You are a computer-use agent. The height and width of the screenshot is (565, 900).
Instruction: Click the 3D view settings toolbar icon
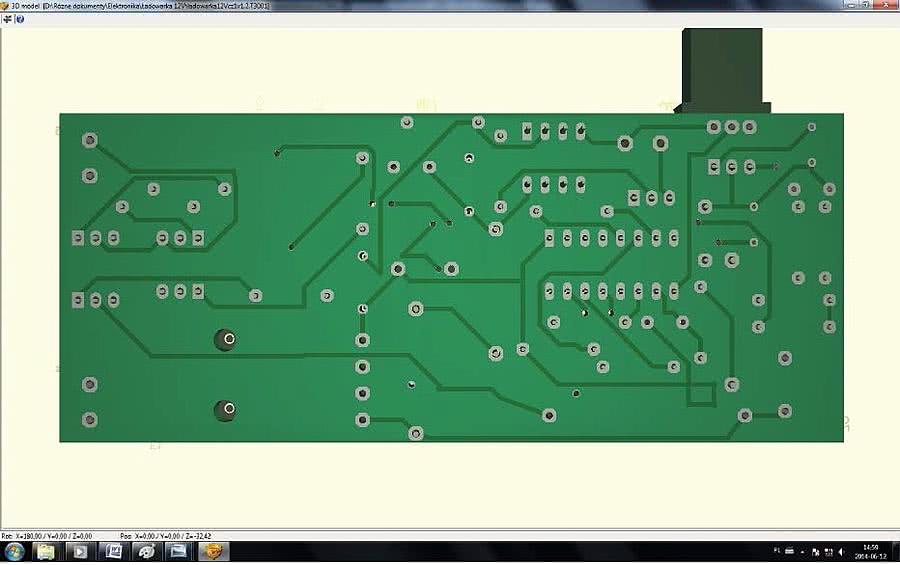(8, 19)
